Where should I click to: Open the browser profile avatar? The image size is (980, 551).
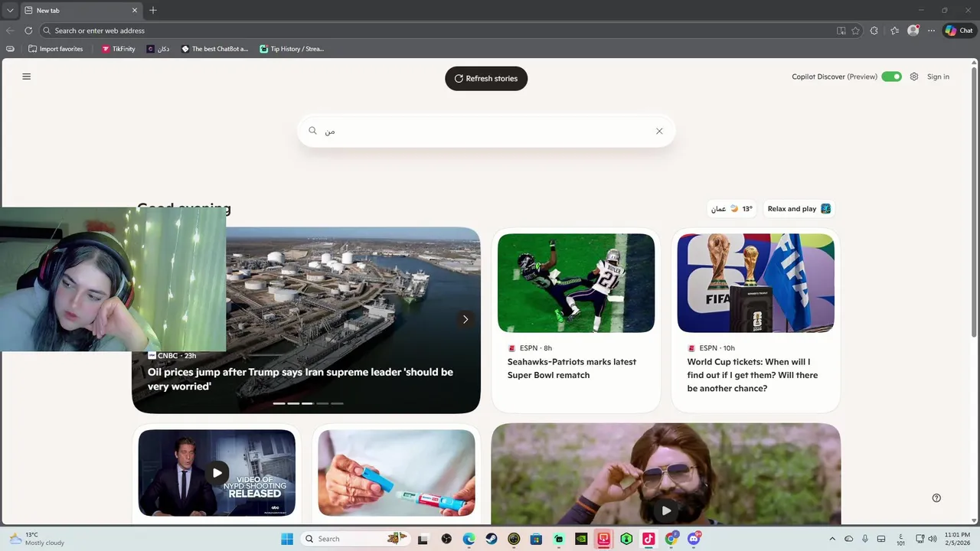click(913, 31)
